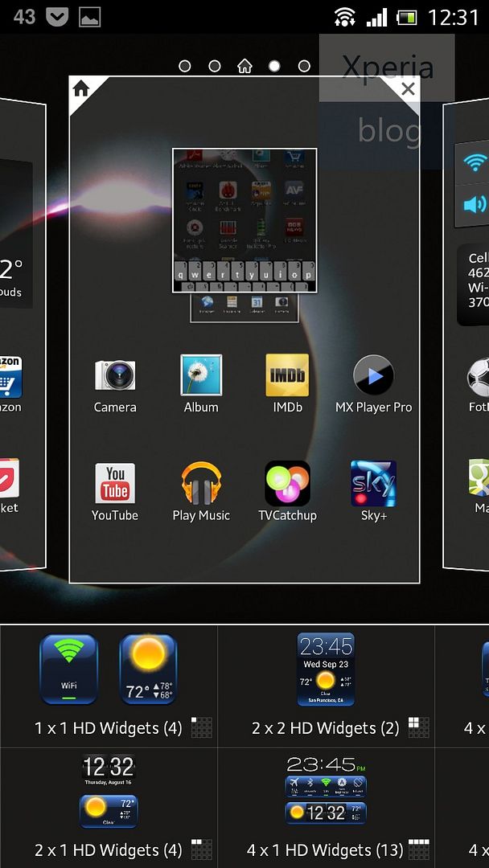Tap the grid size icon beside 2 x 2 HD Widgets
The image size is (489, 868).
[x=419, y=728]
